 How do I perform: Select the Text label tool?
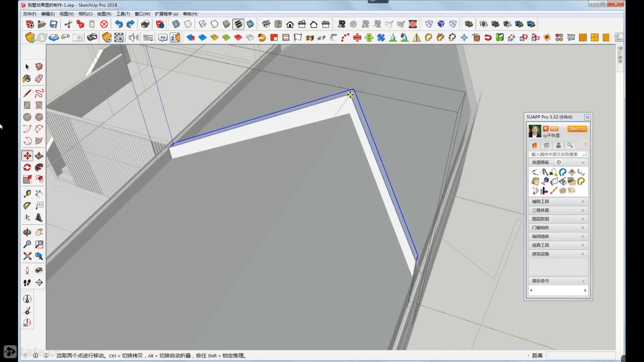point(39,205)
